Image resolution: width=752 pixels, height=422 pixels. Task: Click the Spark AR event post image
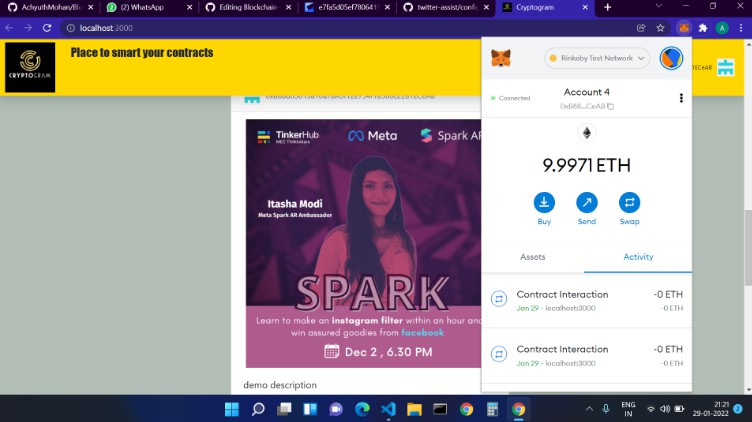point(363,243)
